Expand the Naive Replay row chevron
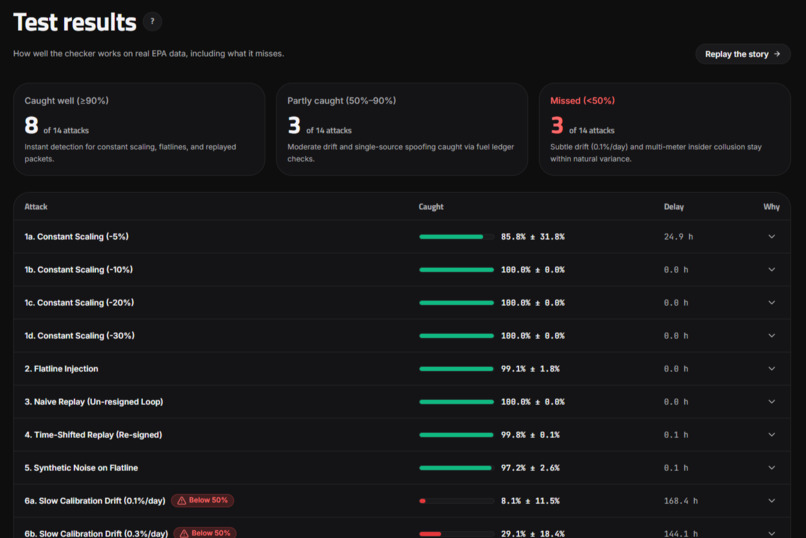 [x=772, y=402]
